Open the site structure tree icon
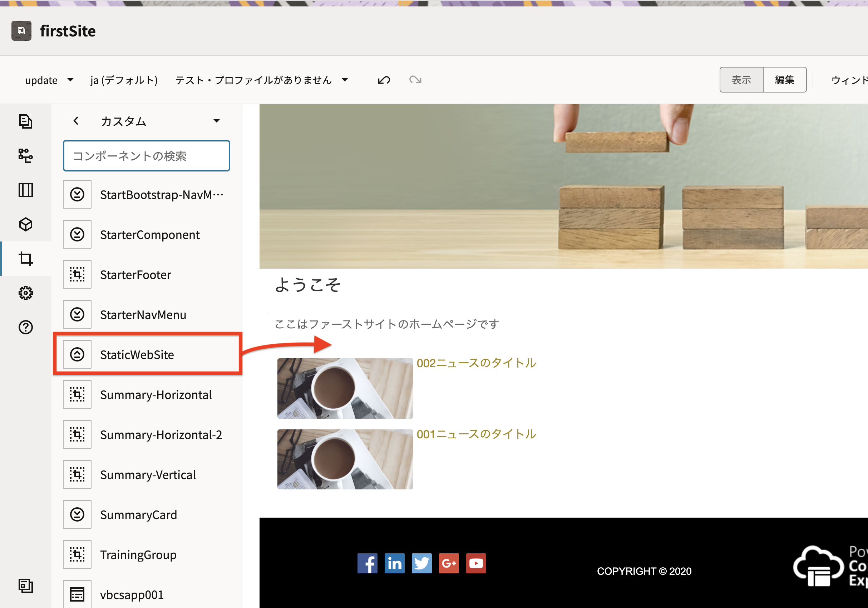 tap(25, 155)
